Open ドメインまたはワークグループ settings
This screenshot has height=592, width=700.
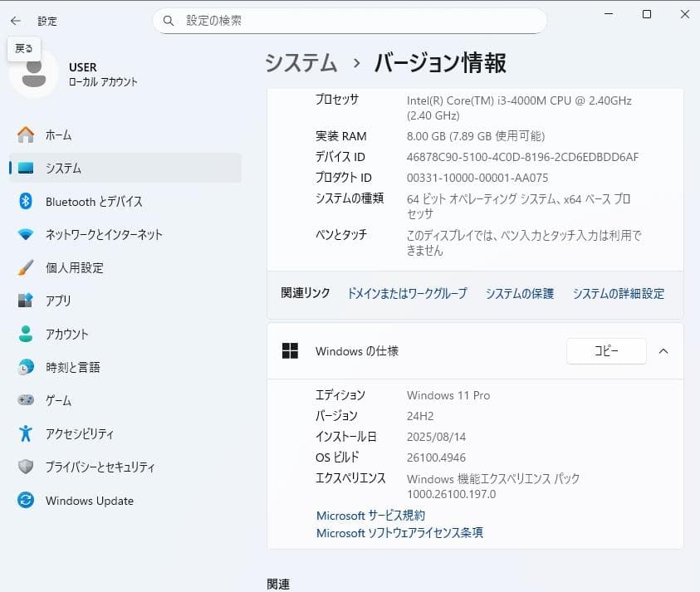coord(406,293)
